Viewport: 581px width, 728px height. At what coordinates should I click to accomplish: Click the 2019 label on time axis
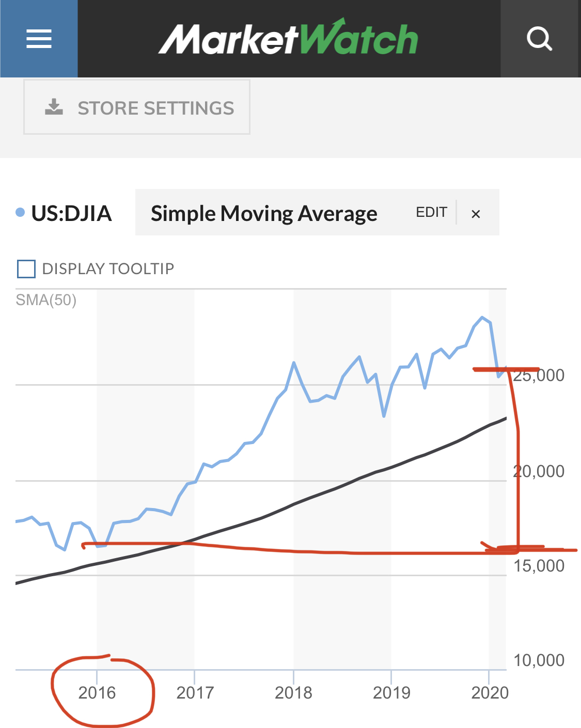click(391, 692)
